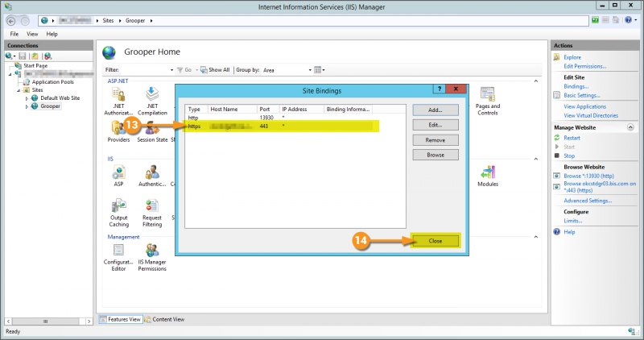Expand the Default Web Site node
Viewport: 644px width, 340px height.
click(x=27, y=98)
